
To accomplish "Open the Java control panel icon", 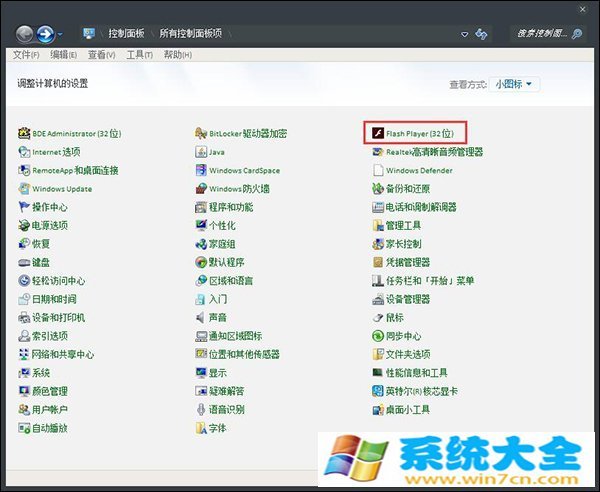I will point(201,152).
